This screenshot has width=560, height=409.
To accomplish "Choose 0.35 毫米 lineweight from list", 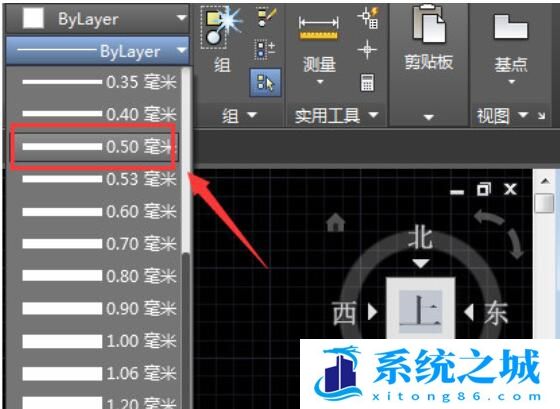I will (96, 82).
